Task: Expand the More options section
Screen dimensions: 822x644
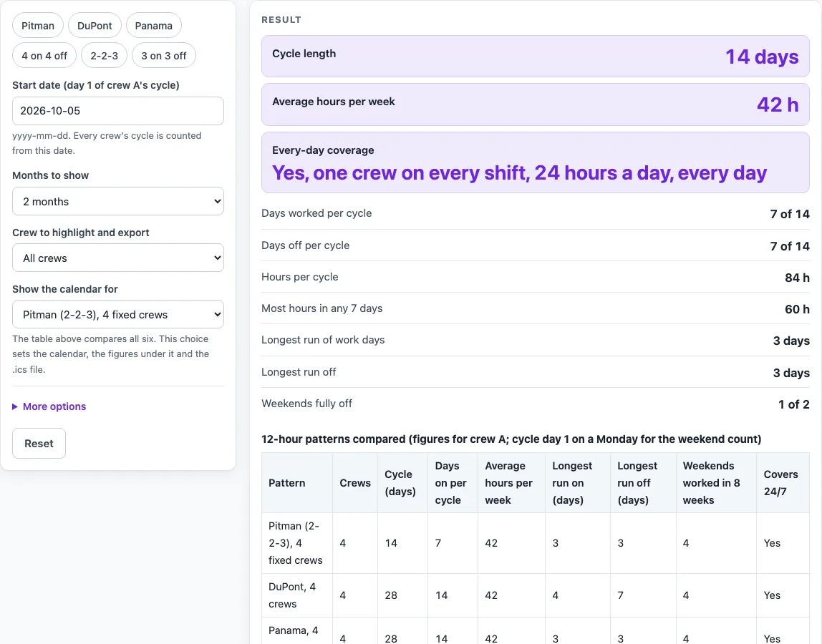Action: click(x=49, y=406)
